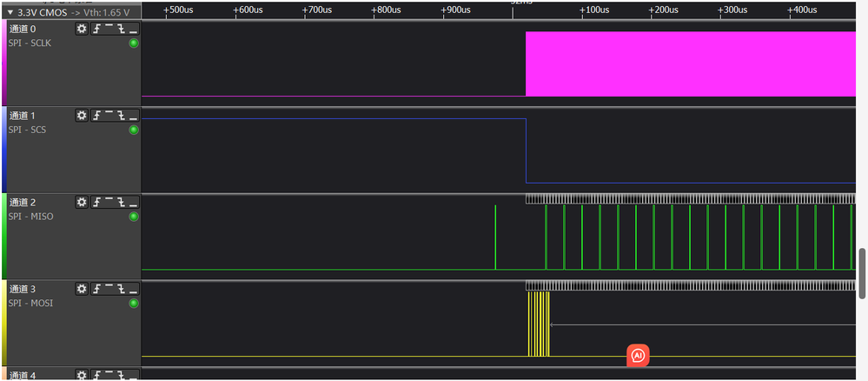The height and width of the screenshot is (381, 868).
Task: Click decoded data strip above MISO waveform
Action: coord(690,198)
